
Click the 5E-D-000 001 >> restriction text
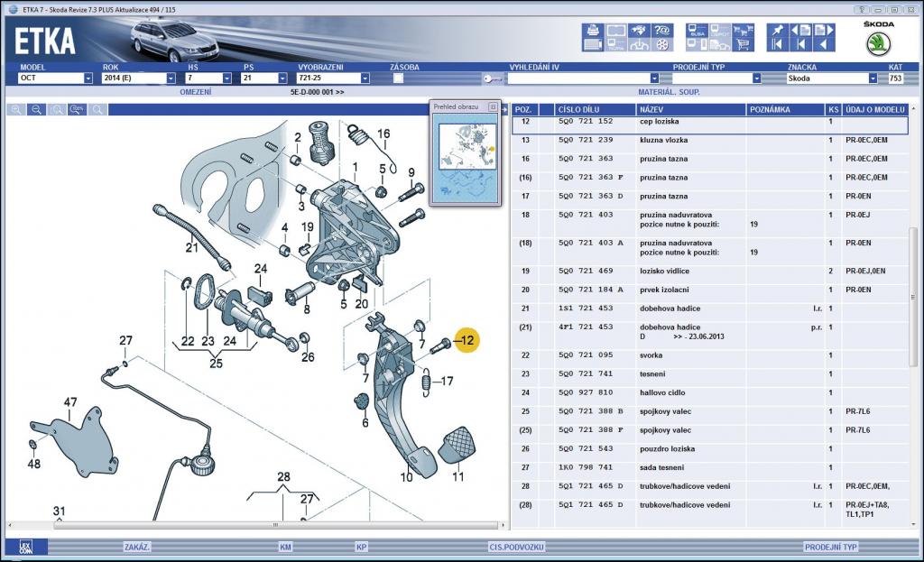tap(317, 92)
